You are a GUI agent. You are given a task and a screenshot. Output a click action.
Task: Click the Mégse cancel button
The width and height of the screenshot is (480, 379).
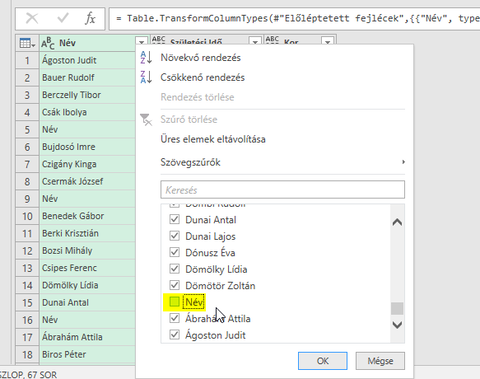click(380, 361)
